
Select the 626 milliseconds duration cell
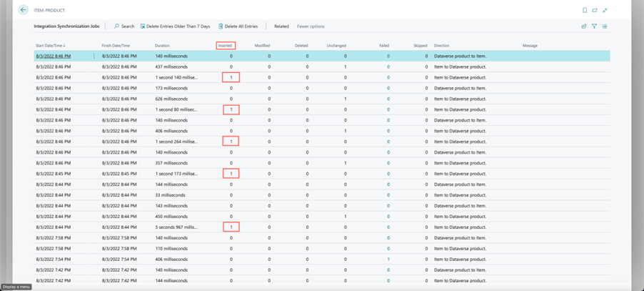click(x=171, y=99)
